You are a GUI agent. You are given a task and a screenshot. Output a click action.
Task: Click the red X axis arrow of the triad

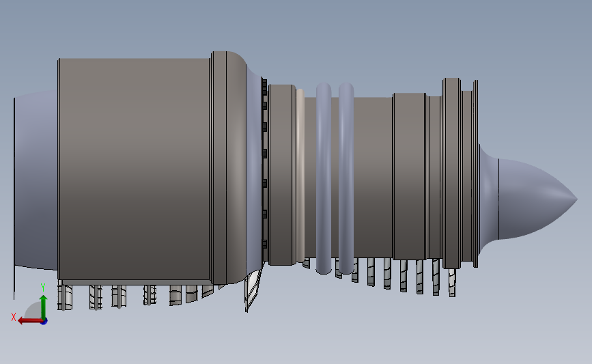tap(29, 321)
